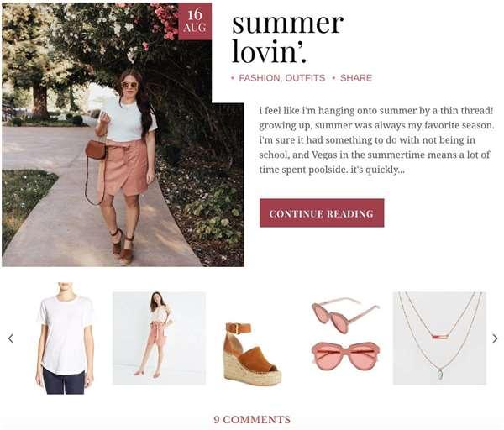Select the espadrille wedge sandal product
504x430 pixels.
tap(253, 354)
